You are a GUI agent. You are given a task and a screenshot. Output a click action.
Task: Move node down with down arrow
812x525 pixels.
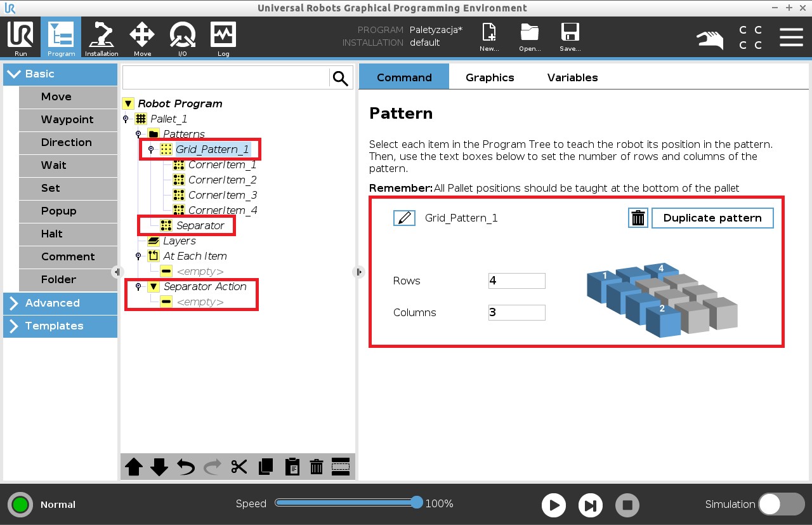[159, 467]
